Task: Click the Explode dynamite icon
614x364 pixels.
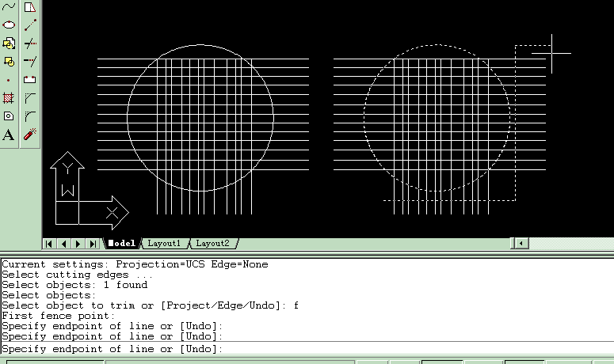Action: [30, 135]
